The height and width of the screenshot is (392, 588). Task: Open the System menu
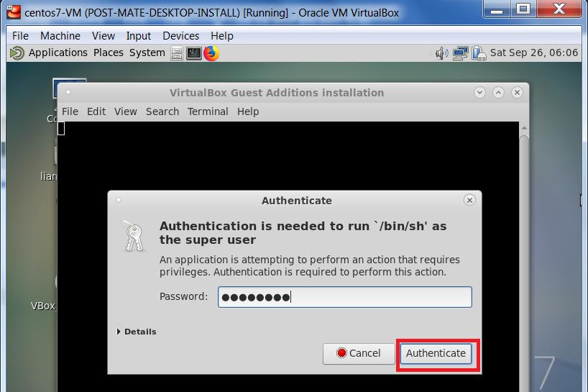click(x=147, y=53)
